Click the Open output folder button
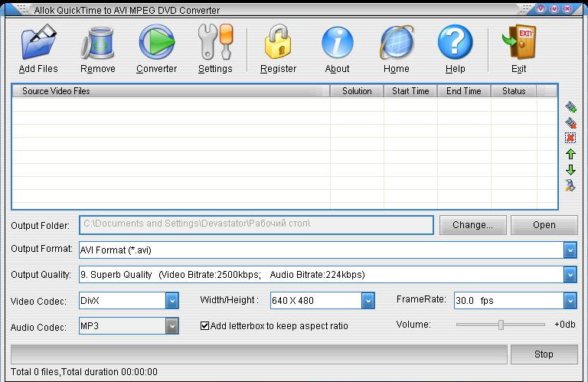 point(544,225)
